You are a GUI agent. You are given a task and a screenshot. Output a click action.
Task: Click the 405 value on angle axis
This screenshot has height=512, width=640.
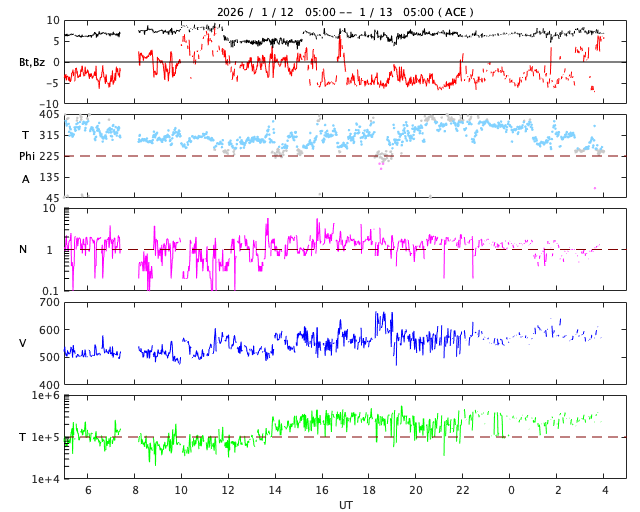48,114
